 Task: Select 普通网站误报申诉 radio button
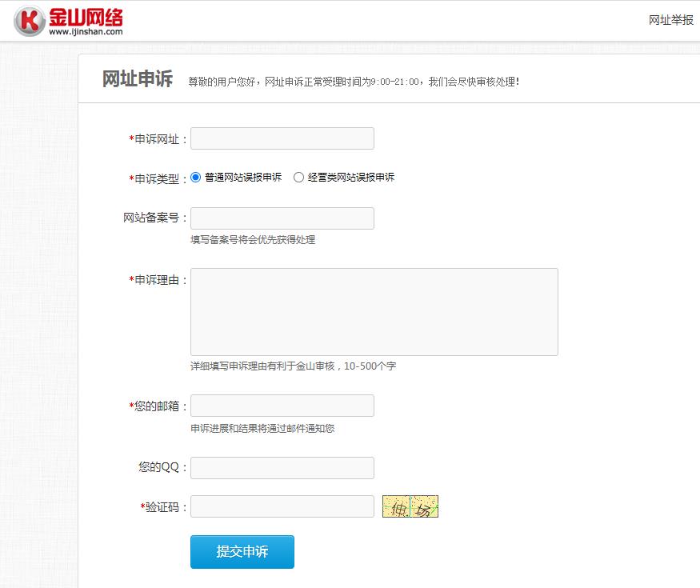tap(196, 178)
